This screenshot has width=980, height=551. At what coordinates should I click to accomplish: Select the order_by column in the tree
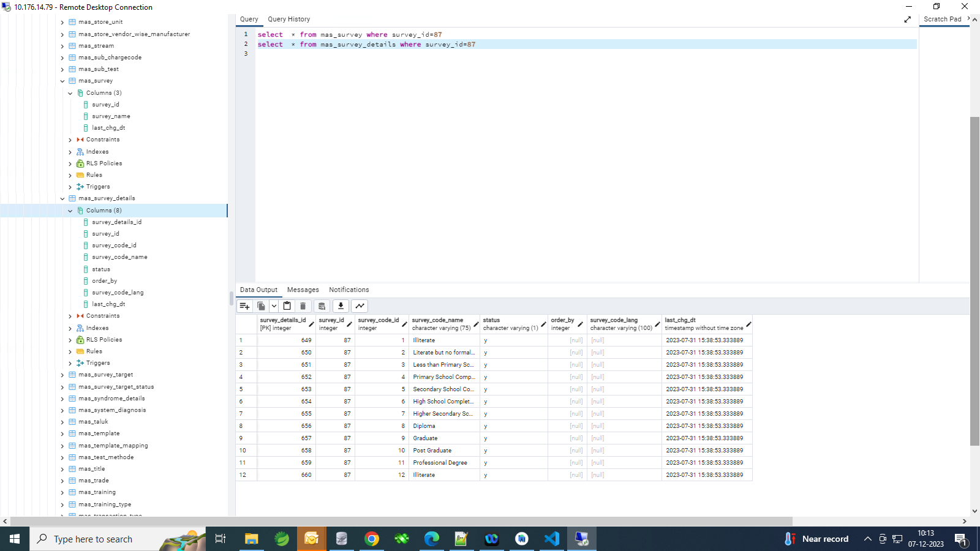[105, 281]
